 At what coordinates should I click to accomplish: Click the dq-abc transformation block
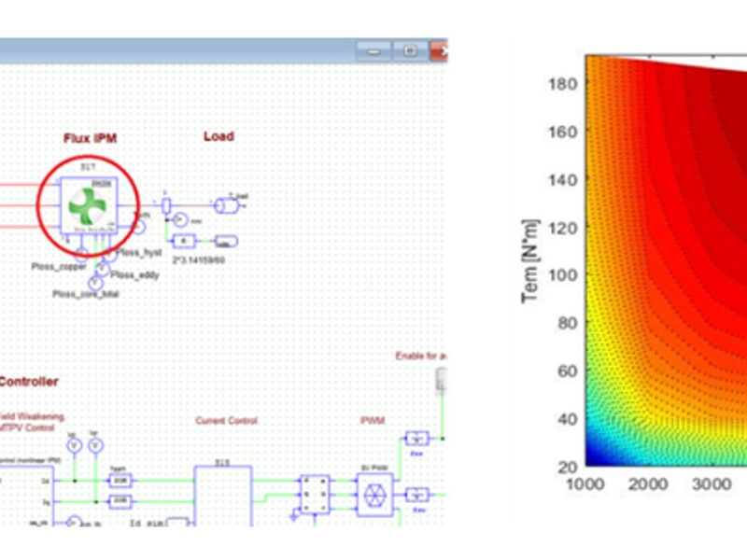[x=315, y=495]
